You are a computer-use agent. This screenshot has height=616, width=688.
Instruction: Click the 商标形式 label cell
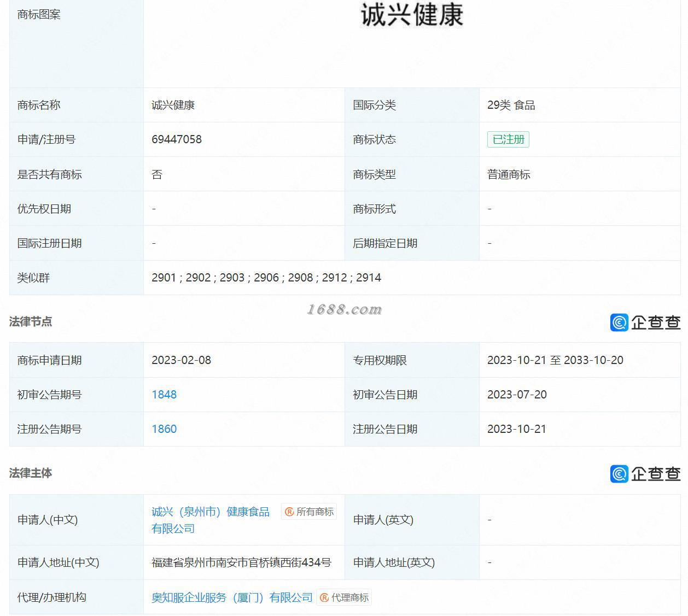click(x=412, y=209)
